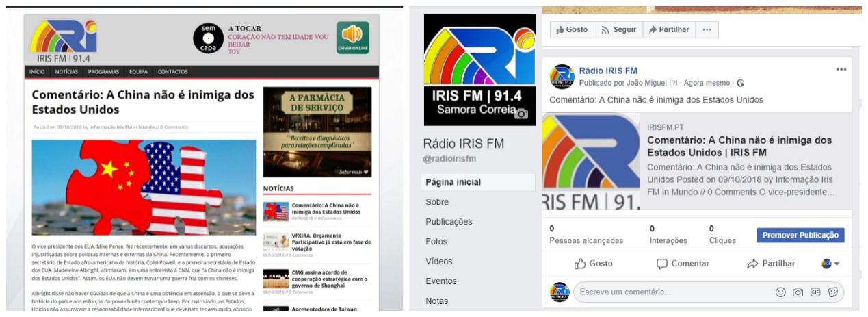Open the CONTACTOS menu item
868x317 pixels.
click(173, 71)
